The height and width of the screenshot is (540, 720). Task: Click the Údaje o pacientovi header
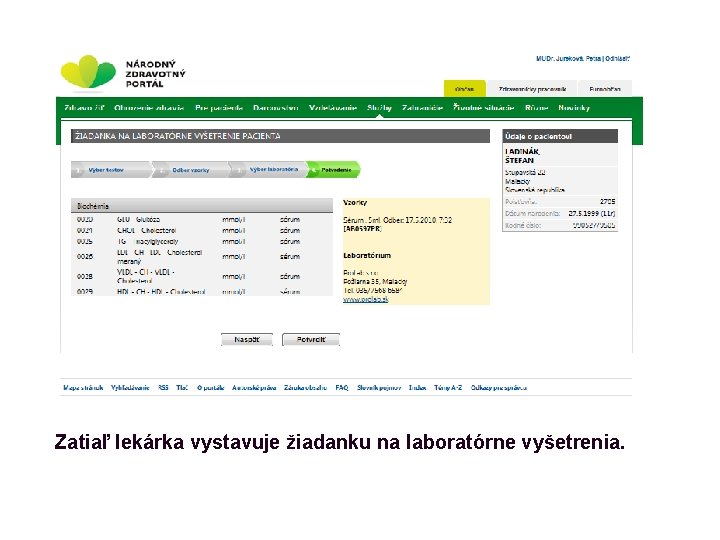pos(560,136)
